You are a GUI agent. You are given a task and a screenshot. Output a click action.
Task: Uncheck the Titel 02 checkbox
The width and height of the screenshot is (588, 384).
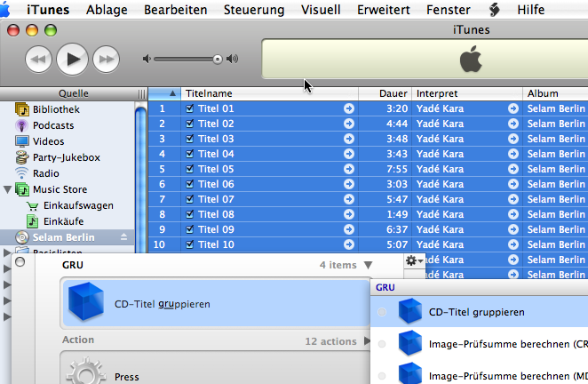[190, 124]
